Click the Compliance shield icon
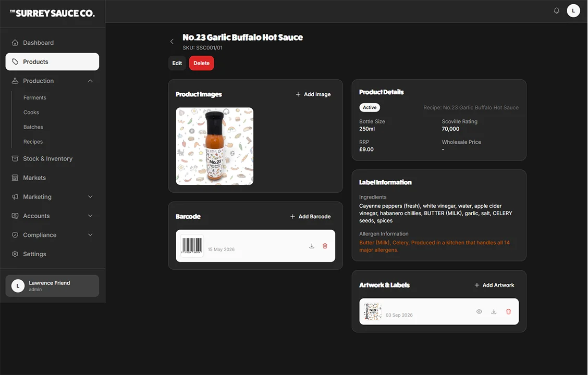This screenshot has height=375, width=588. [15, 235]
